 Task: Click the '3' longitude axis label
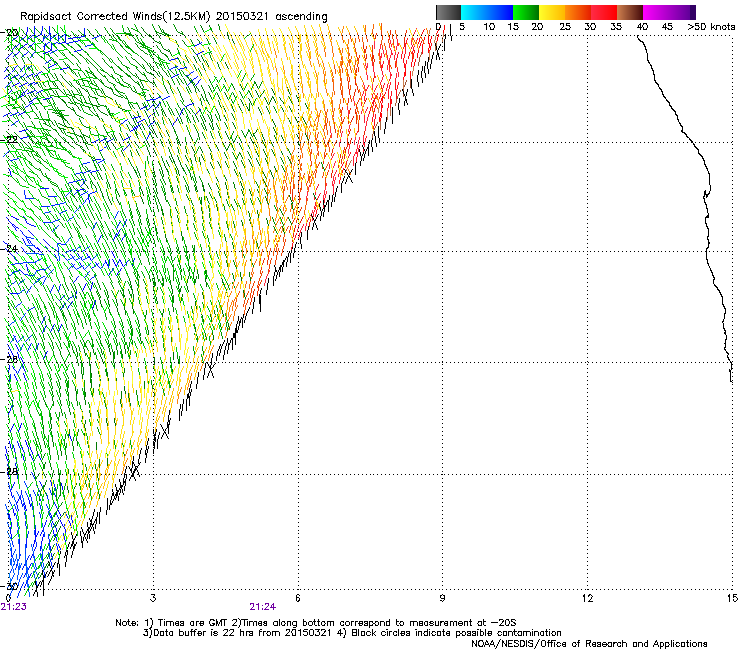[x=153, y=598]
